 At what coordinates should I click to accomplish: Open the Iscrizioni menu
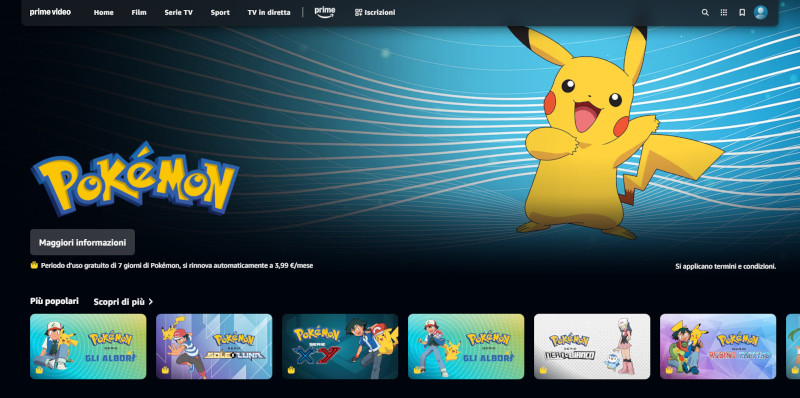point(374,12)
